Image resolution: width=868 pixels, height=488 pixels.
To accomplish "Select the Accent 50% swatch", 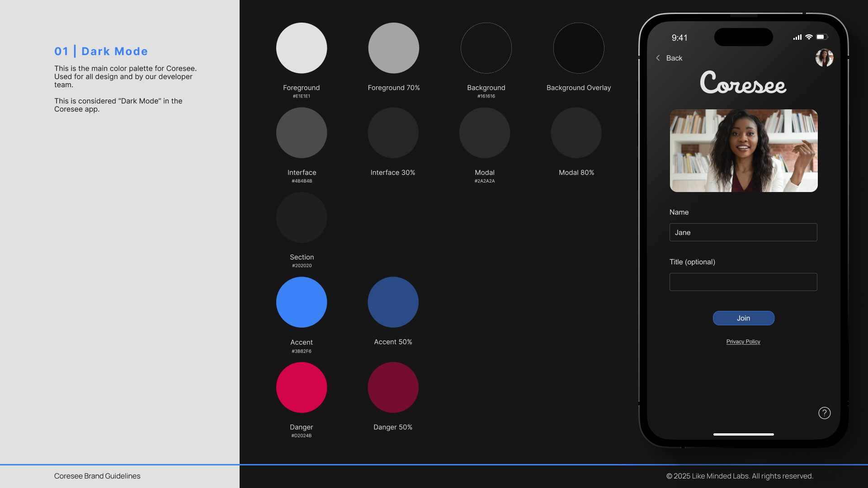I will pos(393,302).
